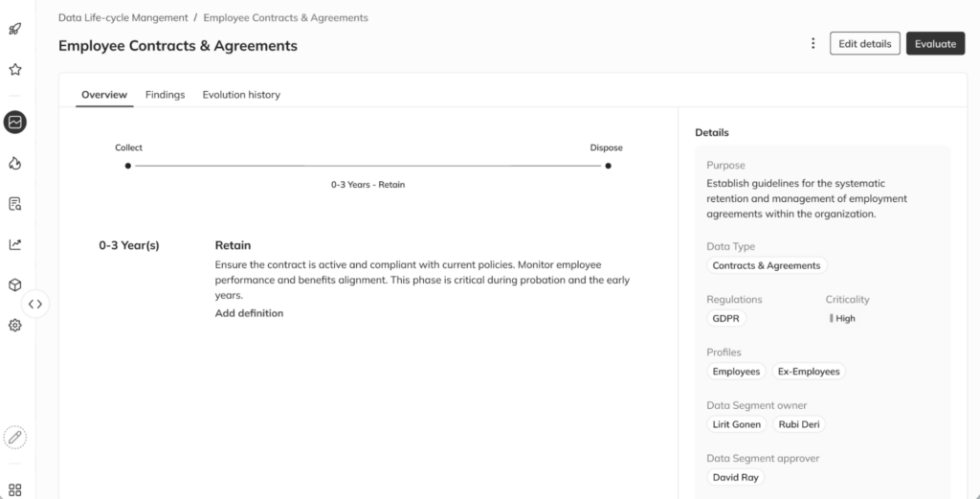Click the rocket icon in the sidebar
This screenshot has height=499, width=980.
15,29
